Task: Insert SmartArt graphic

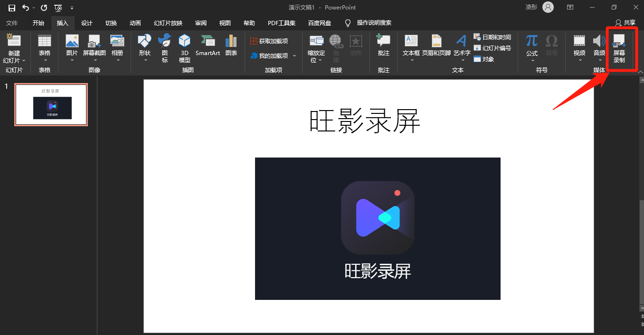Action: [x=208, y=46]
